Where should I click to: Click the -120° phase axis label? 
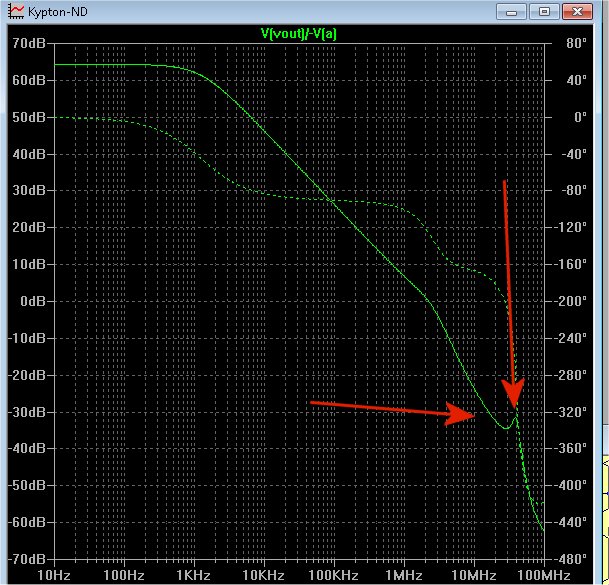point(570,227)
